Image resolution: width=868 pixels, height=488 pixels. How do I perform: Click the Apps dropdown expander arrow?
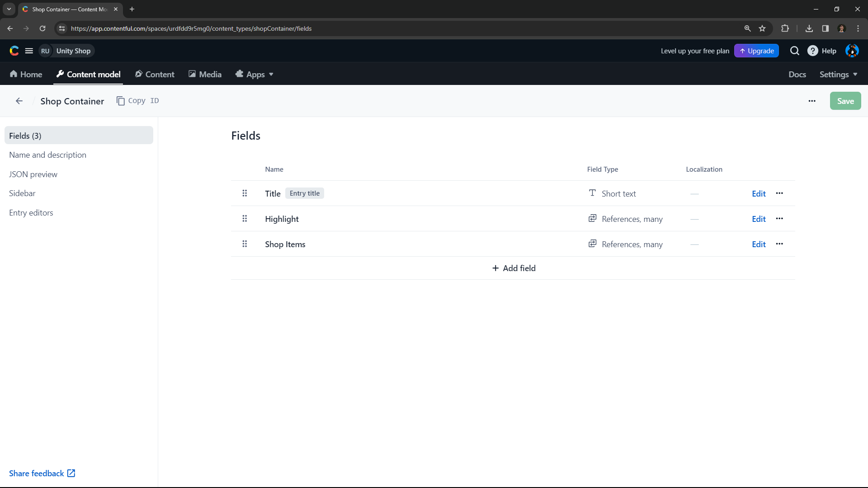coord(271,75)
